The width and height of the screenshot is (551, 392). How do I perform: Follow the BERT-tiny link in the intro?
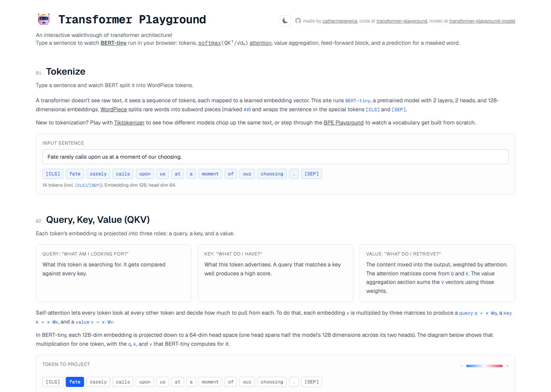[113, 43]
